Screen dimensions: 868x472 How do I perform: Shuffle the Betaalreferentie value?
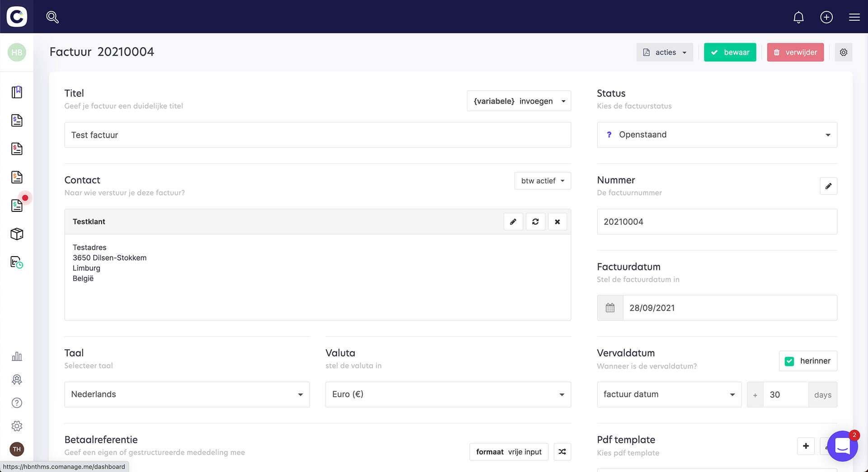click(562, 452)
